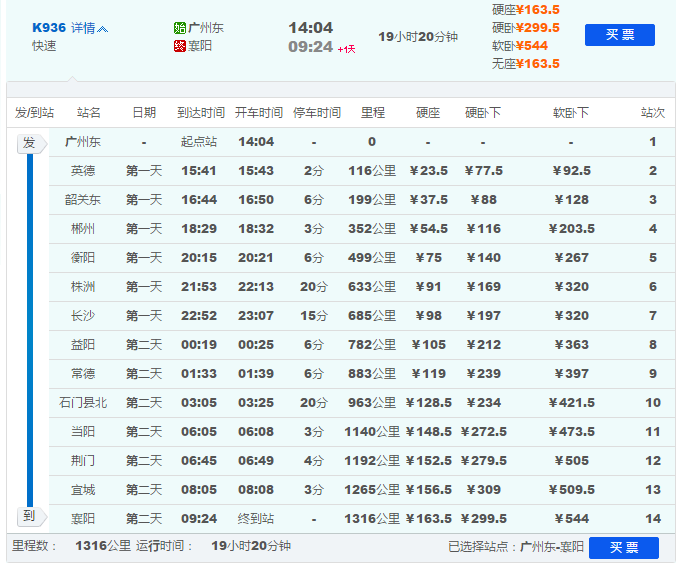Select station 襄阳 in the last table row

83,519
